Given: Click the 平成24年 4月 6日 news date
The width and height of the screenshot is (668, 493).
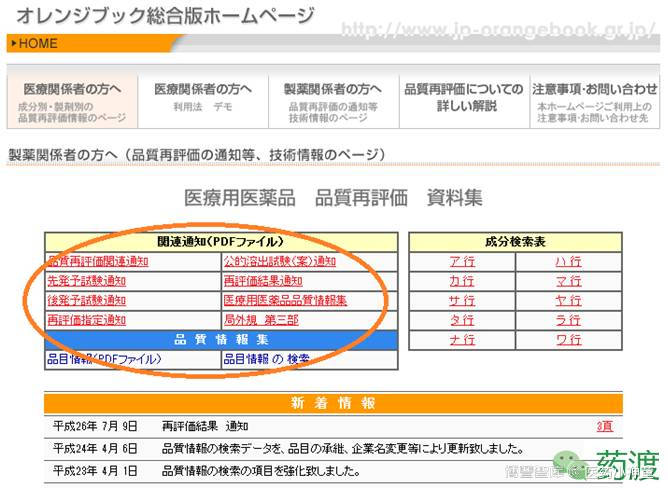Looking at the screenshot, I should pyautogui.click(x=95, y=448).
